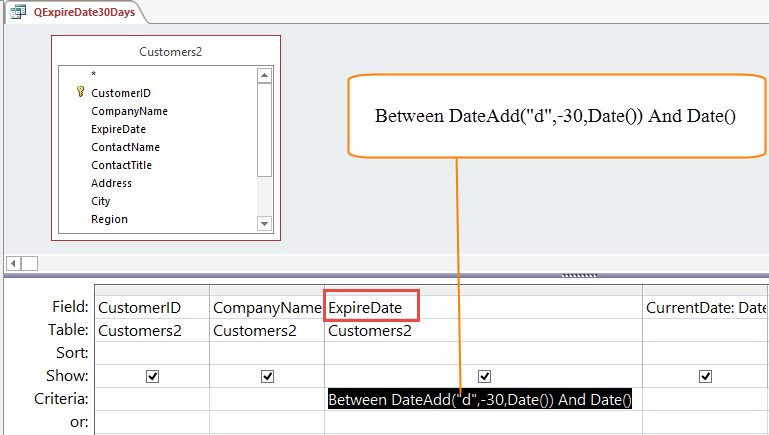The image size is (769, 435).
Task: Click the Customers2 table title bar
Action: (165, 51)
